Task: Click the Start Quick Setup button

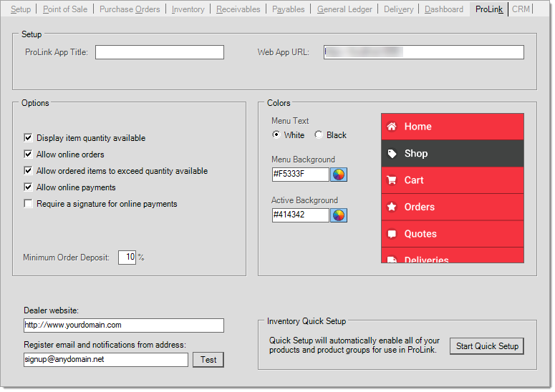Action: tap(487, 346)
